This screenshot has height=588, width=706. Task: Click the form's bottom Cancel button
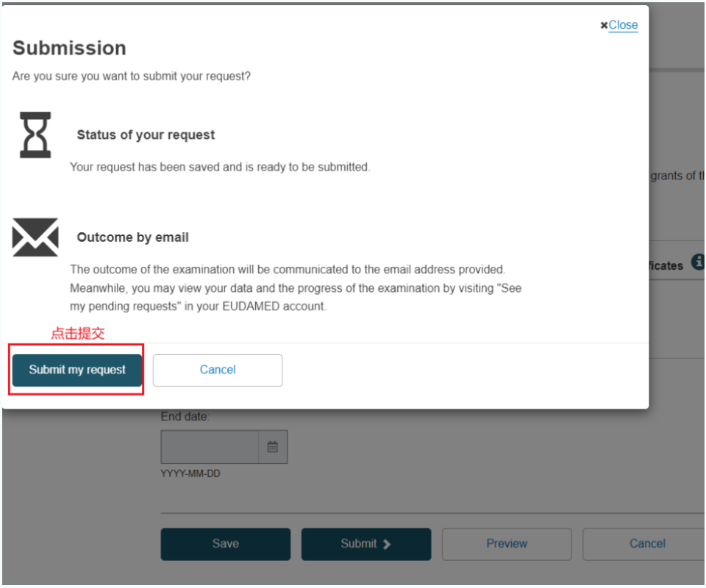coord(647,544)
